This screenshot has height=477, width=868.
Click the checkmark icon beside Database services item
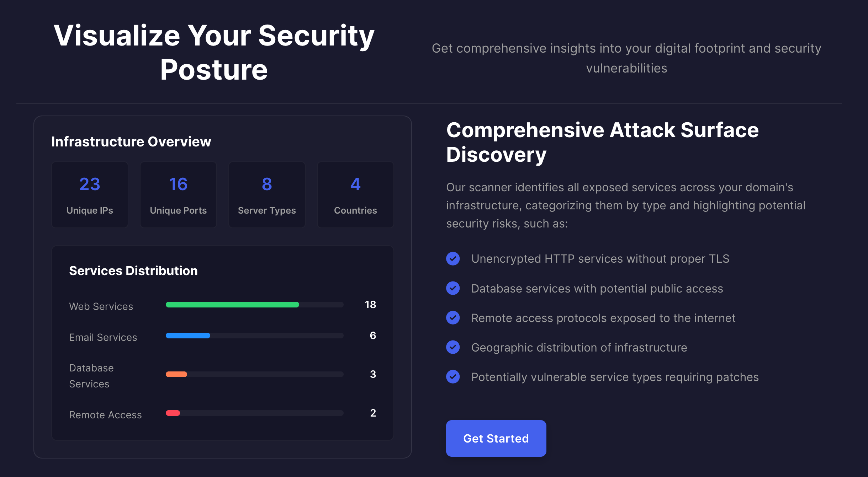click(x=453, y=288)
